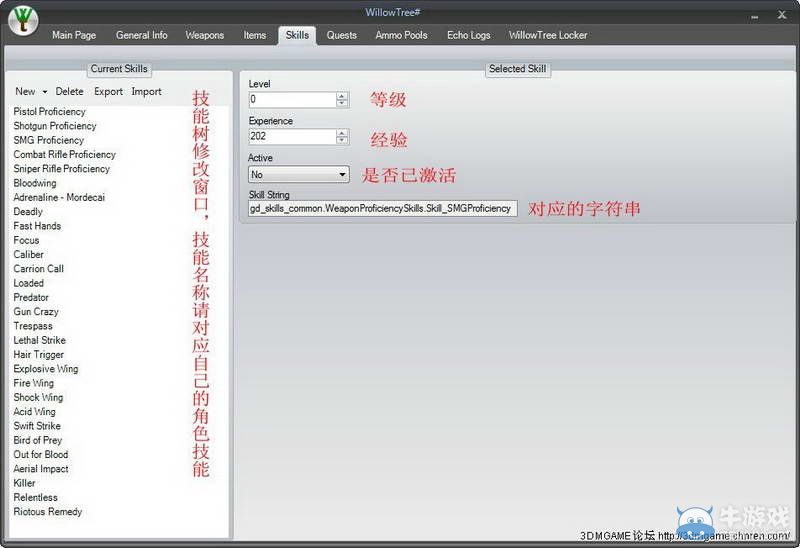Image resolution: width=800 pixels, height=548 pixels.
Task: Open the WillowTree Locker tab
Action: tap(548, 35)
